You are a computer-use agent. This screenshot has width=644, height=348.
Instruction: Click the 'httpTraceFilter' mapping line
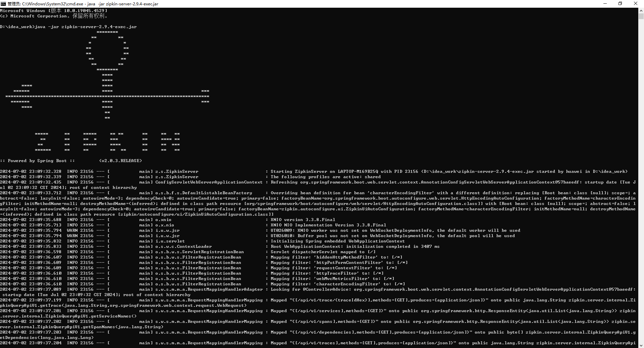pos(327,273)
